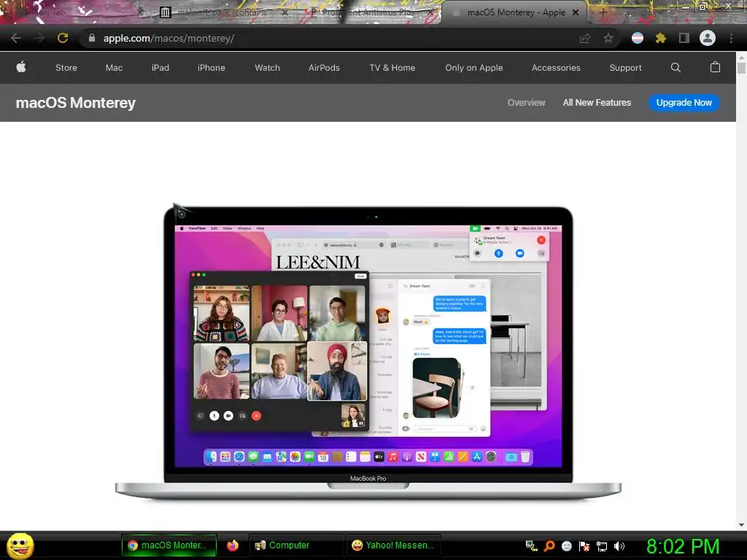Open the AirPods section
The height and width of the screenshot is (560, 747).
pos(324,68)
